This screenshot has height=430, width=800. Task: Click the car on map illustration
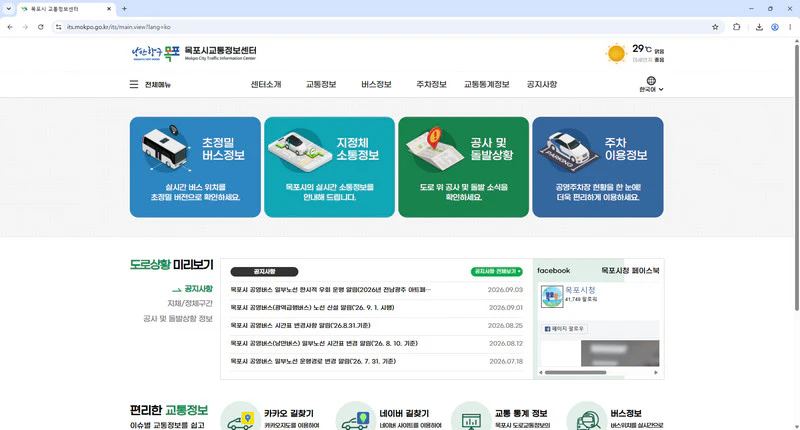[298, 150]
